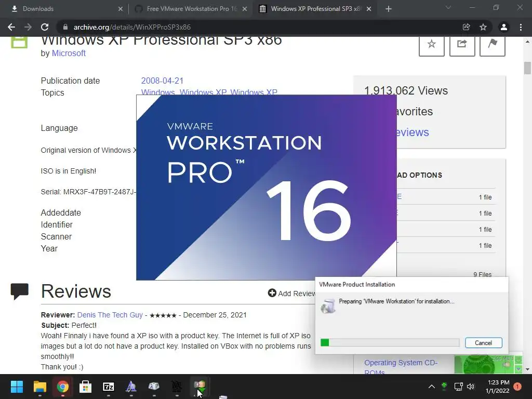Click the installer disc icon in dialog
The width and height of the screenshot is (532, 399).
(x=328, y=306)
